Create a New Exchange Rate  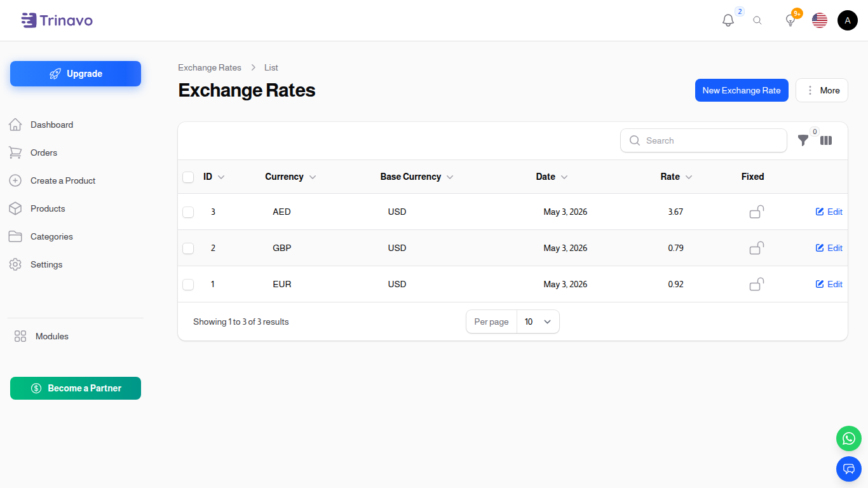[x=742, y=90]
